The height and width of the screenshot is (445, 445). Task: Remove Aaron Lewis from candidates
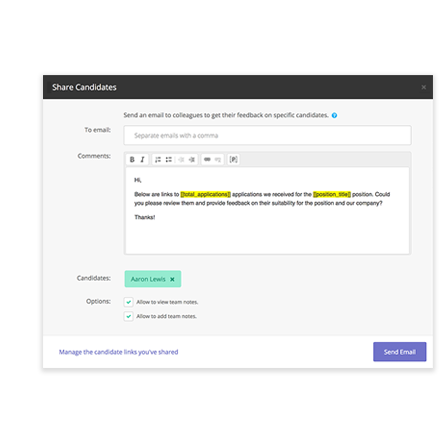tap(172, 279)
